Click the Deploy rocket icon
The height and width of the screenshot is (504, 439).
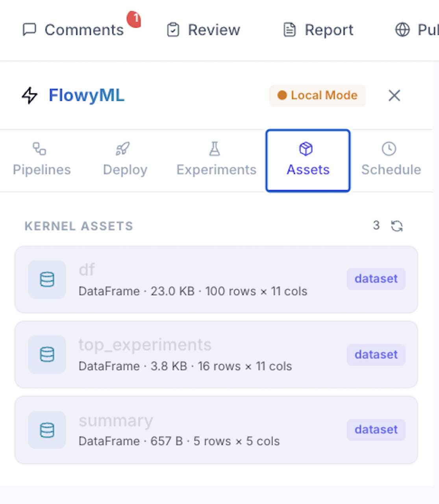point(123,149)
